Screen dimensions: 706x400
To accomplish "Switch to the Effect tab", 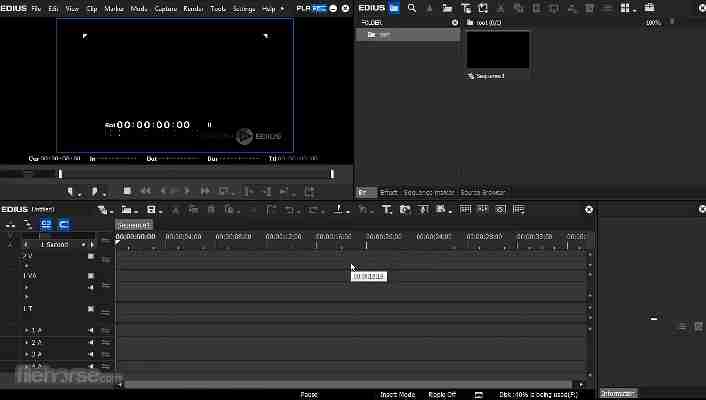I will click(389, 192).
